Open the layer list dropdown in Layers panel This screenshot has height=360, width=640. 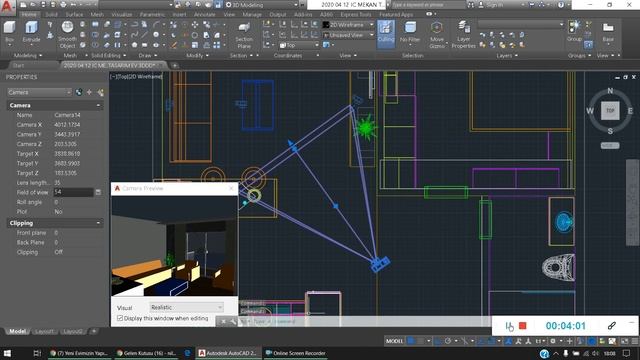pyautogui.click(x=521, y=24)
